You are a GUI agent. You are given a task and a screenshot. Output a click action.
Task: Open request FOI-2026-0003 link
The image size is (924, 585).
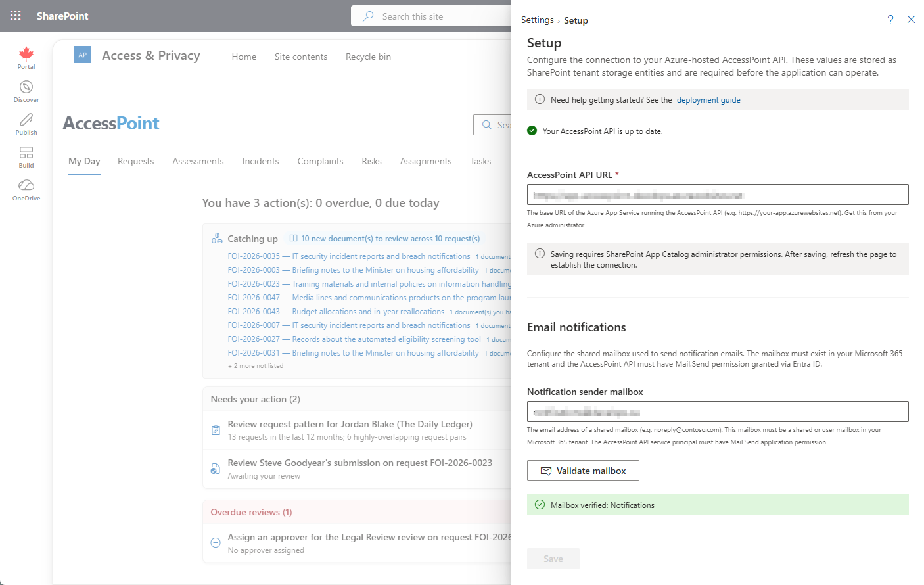[x=353, y=270]
